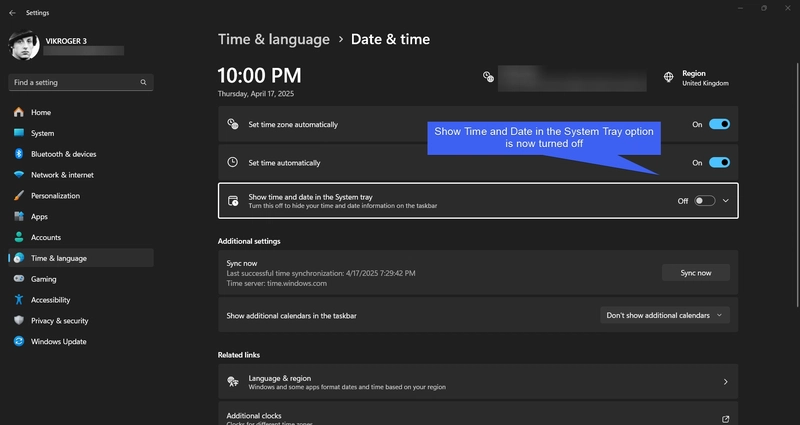Image resolution: width=800 pixels, height=425 pixels.
Task: Disable Set time zone automatically toggle
Action: [x=719, y=125]
